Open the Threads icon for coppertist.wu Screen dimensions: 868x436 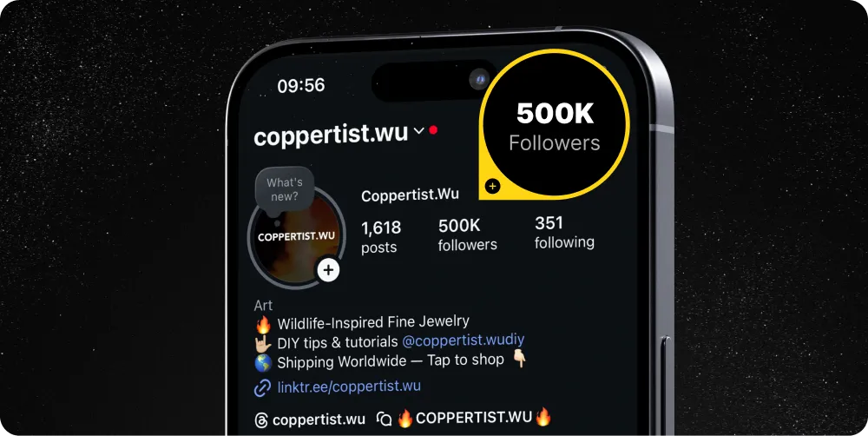point(260,420)
